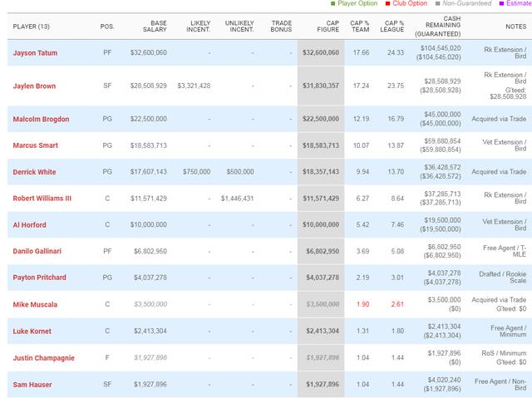Select Payton Pritchard base salary $4,037,278

click(x=150, y=278)
